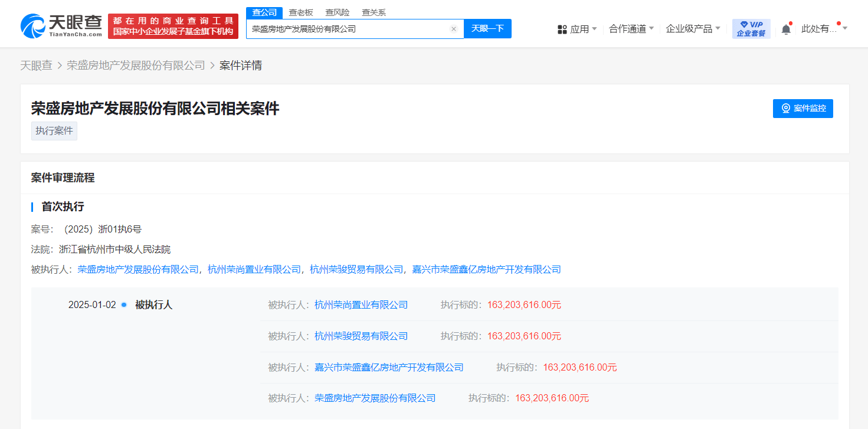Click the 案件监控 button
Screen dimensions: 868x429
point(803,109)
